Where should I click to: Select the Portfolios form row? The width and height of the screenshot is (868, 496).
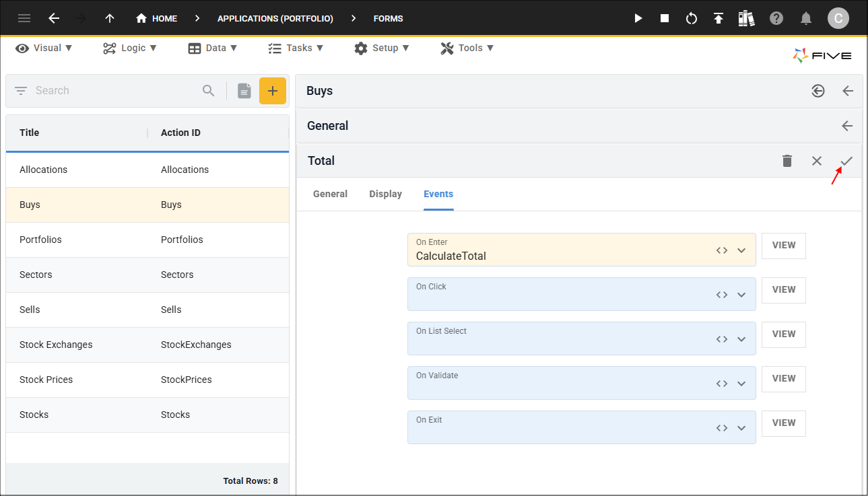[147, 240]
